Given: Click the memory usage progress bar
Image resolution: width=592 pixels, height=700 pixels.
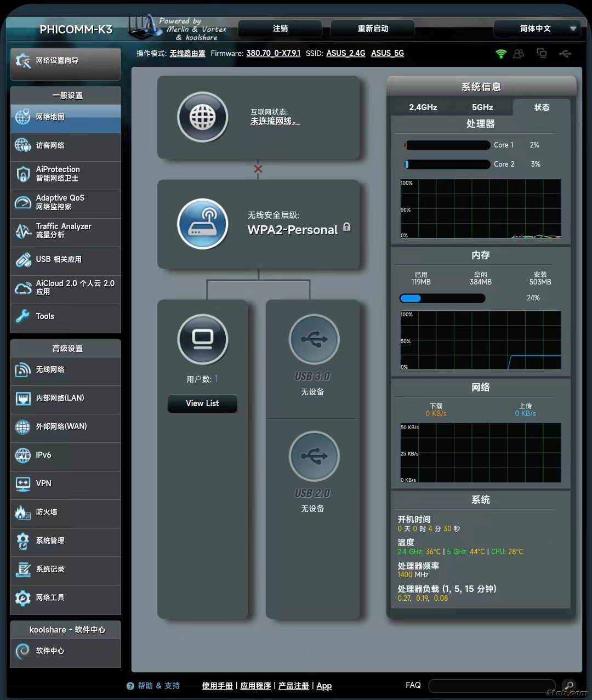Looking at the screenshot, I should 442,298.
